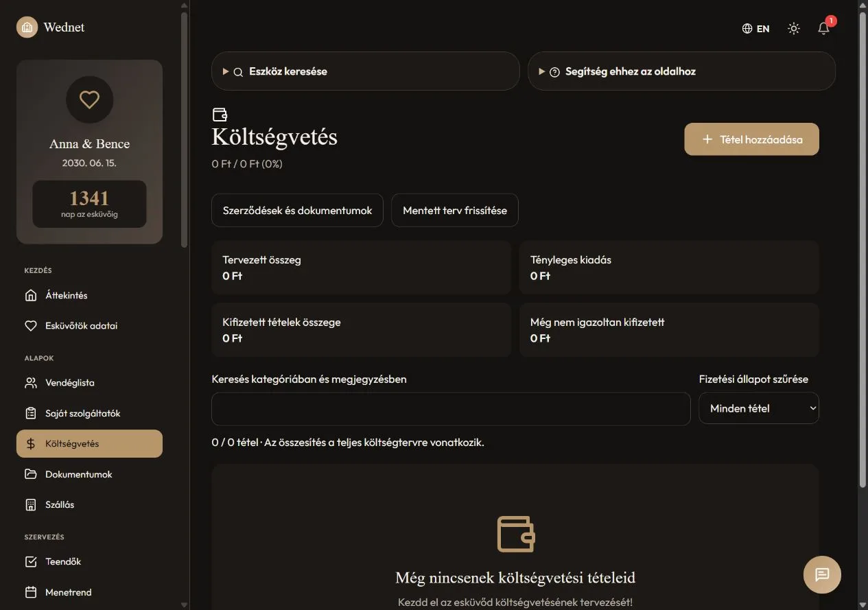Viewport: 868px width, 610px height.
Task: Click the people icon beside Vendéglista
Action: 31,383
